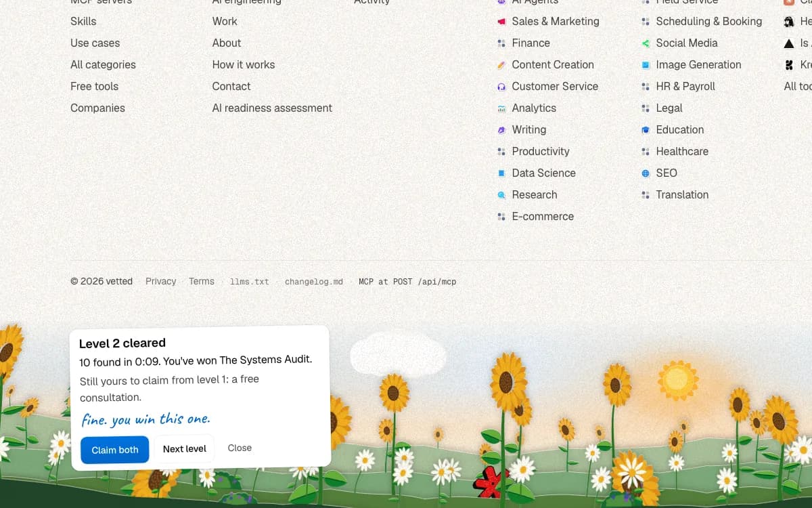812x508 pixels.
Task: Click MCP at POST /api/mcp text
Action: [x=407, y=282]
